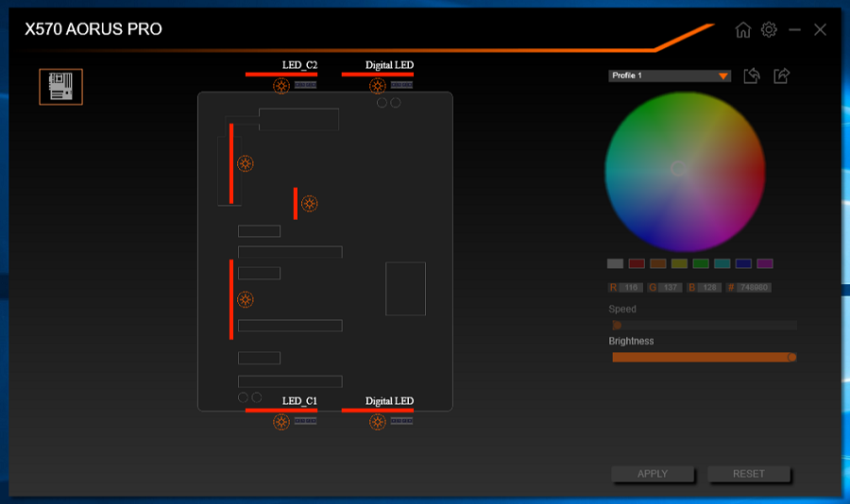Select the purple color swatch
Viewport: 850px width, 504px height.
tap(765, 264)
